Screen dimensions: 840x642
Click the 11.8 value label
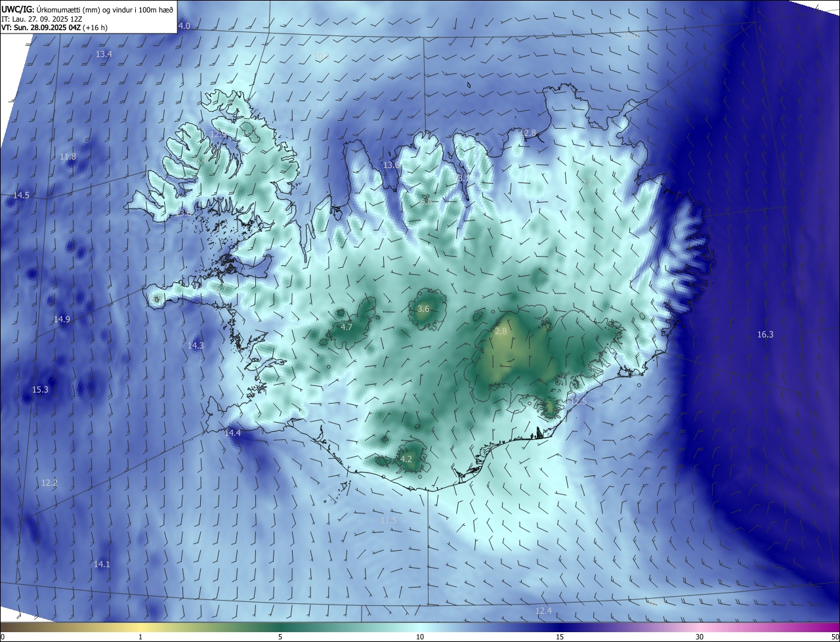pos(68,157)
